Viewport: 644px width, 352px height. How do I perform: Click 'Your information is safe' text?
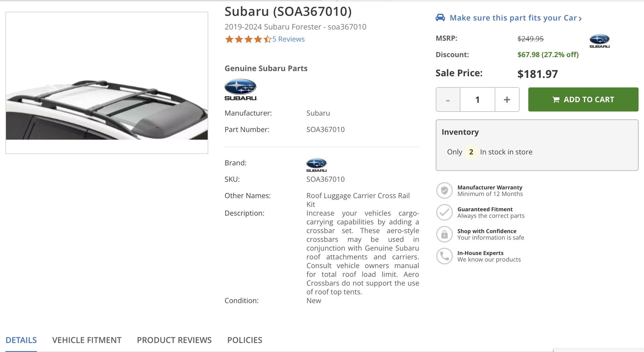coord(491,237)
